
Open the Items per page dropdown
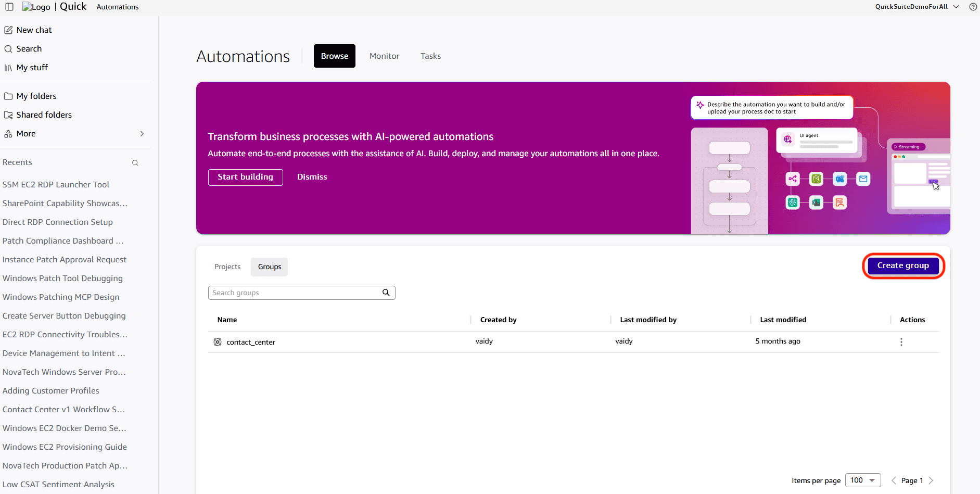(863, 480)
